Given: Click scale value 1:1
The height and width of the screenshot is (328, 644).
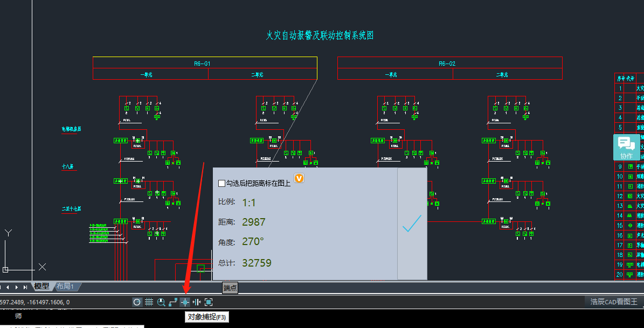Looking at the screenshot, I should coord(249,203).
